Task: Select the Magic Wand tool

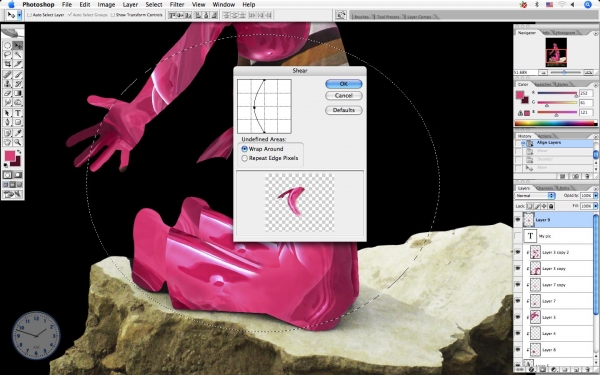Action: point(18,55)
